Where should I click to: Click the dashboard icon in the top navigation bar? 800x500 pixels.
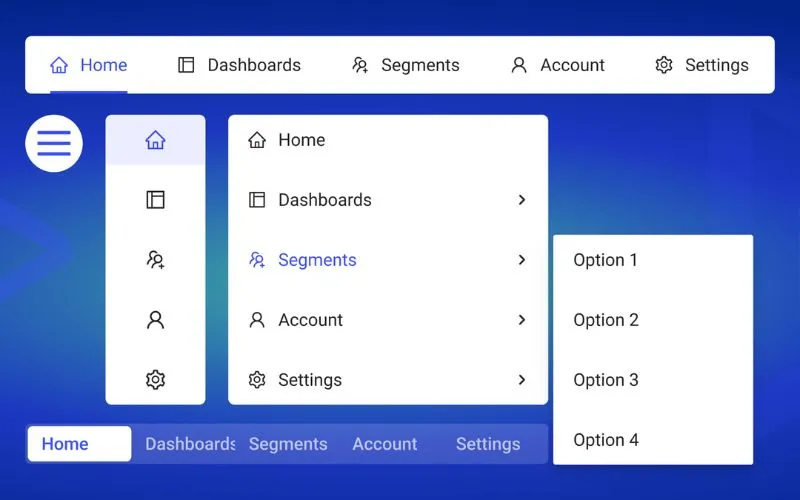tap(186, 65)
